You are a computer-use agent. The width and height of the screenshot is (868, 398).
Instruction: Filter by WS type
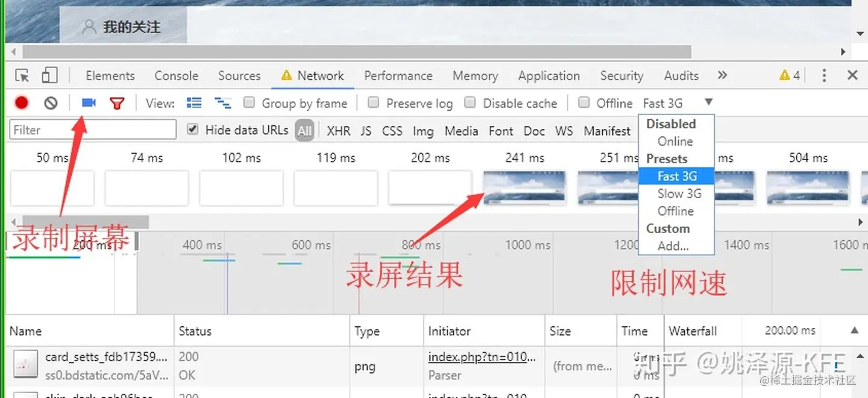click(x=564, y=131)
